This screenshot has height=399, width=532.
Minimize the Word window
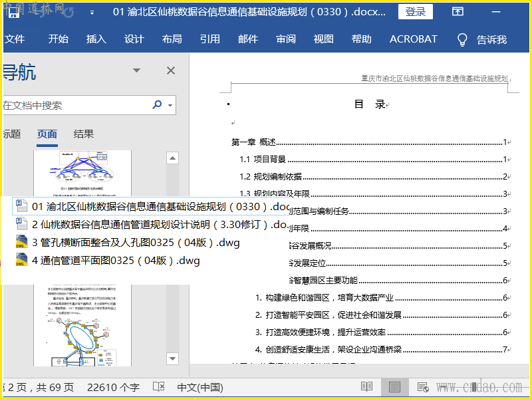[x=496, y=12]
